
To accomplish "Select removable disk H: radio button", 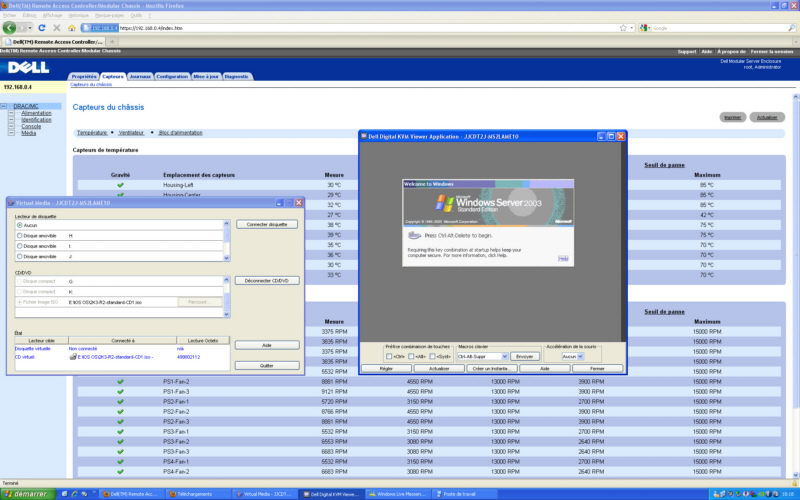I will (20, 236).
